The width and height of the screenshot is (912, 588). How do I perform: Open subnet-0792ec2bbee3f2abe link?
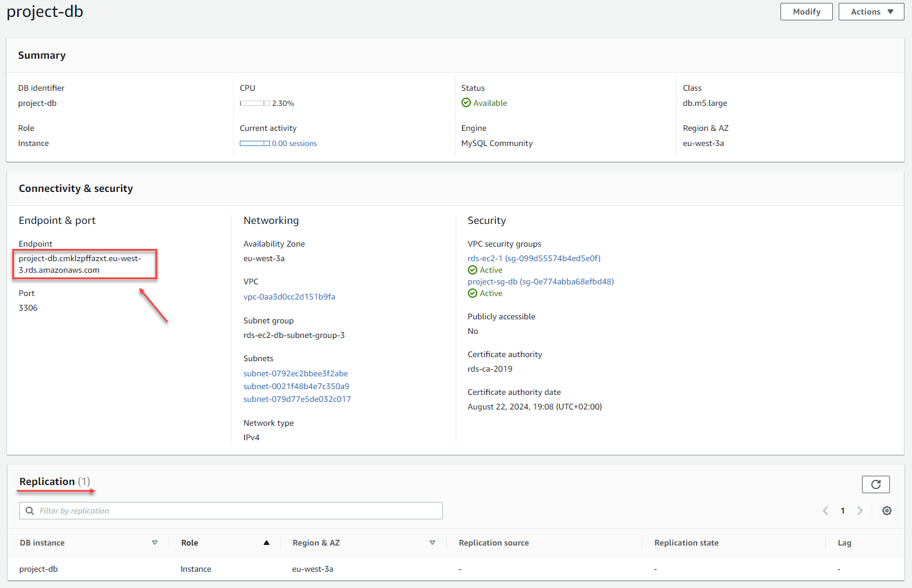point(296,373)
